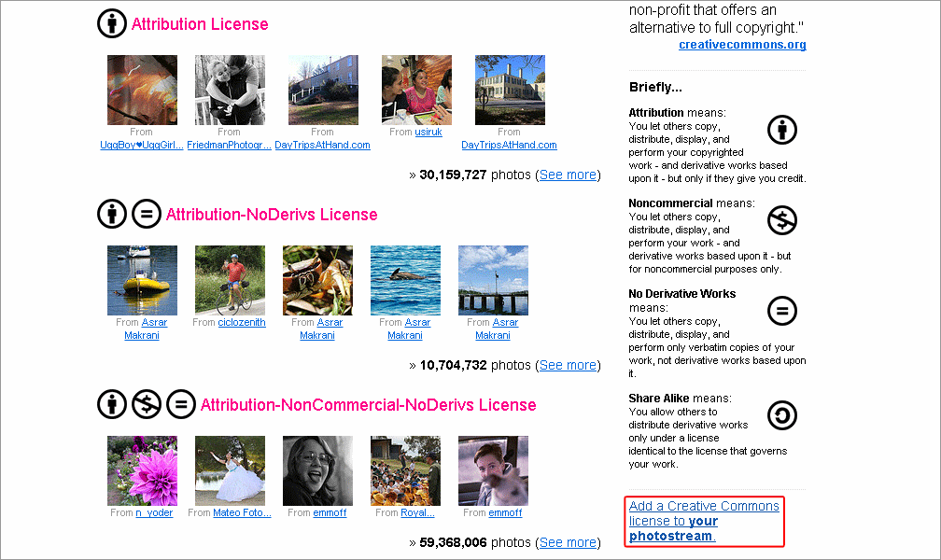
Task: Click the NonCommercial dollar icon in Attribution-NonCommercial-NoDerivs heading
Action: coord(147,404)
